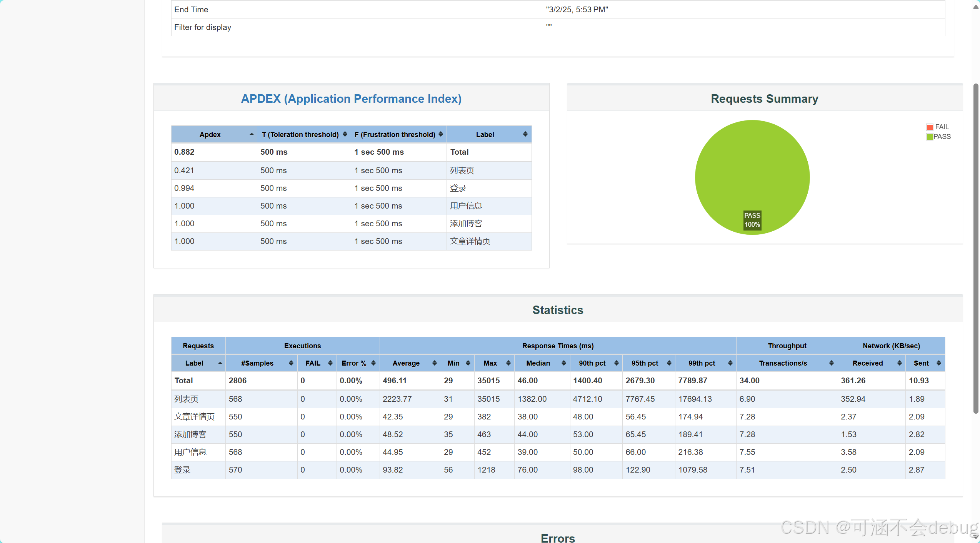Viewport: 980px width, 543px height.
Task: Toggle PASS series in pie legend
Action: (x=942, y=137)
